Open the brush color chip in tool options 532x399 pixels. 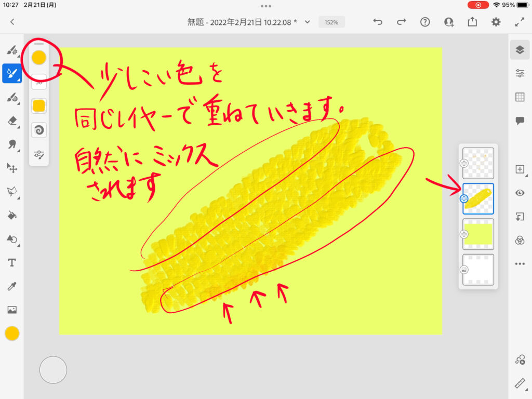click(39, 57)
